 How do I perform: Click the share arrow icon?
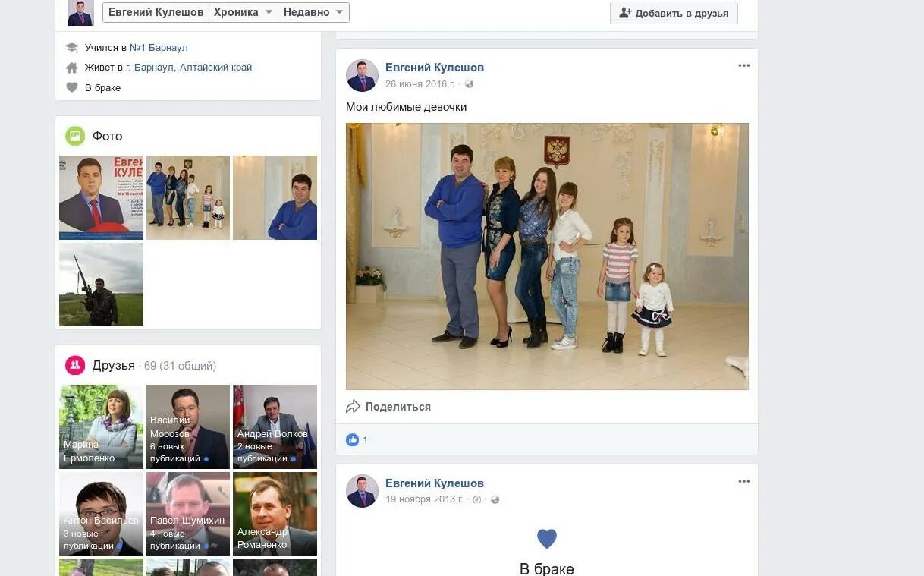coord(353,407)
